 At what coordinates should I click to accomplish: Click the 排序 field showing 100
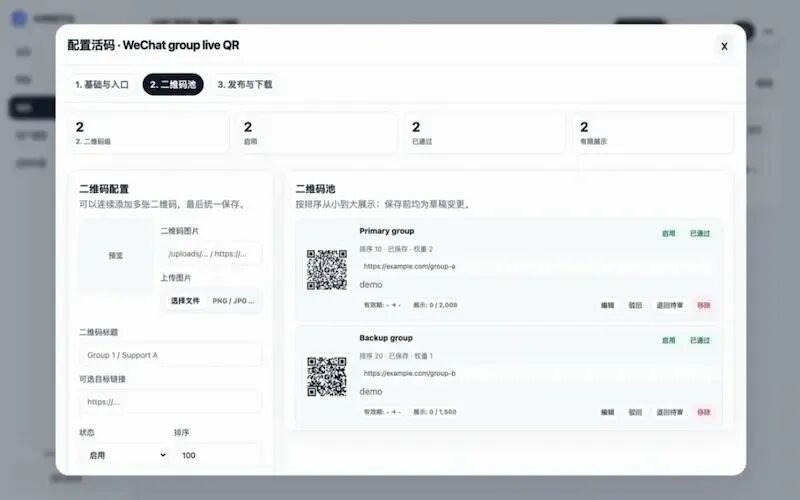tap(218, 455)
